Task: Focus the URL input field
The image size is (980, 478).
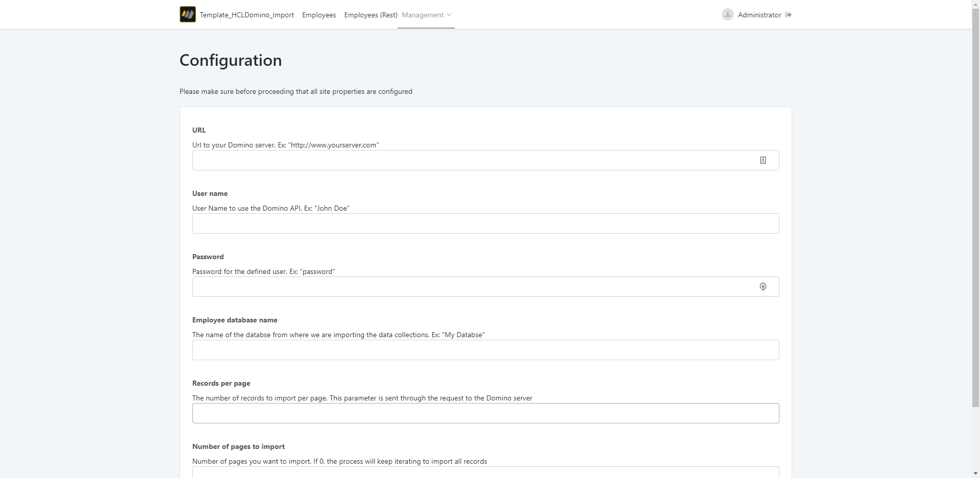Action: click(486, 160)
